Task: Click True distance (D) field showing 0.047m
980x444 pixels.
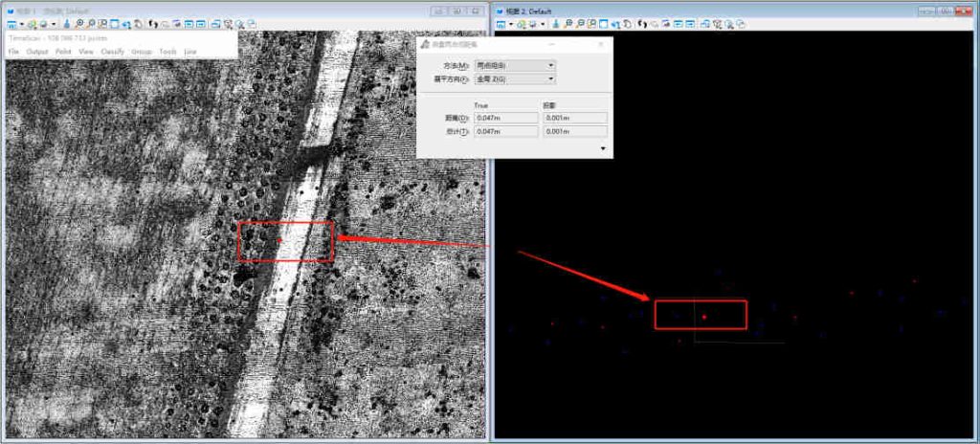Action: tap(506, 118)
